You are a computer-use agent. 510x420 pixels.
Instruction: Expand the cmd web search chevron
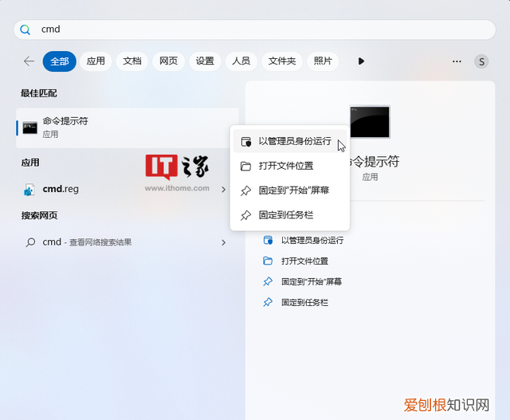pos(223,242)
